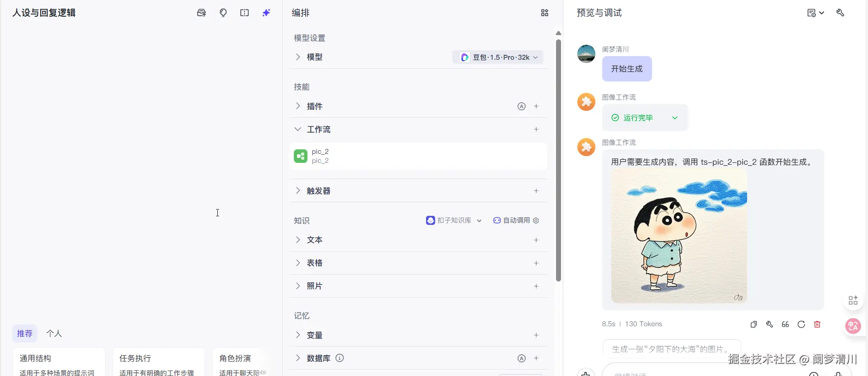Open the settings gear beside 自动调用

click(x=536, y=220)
